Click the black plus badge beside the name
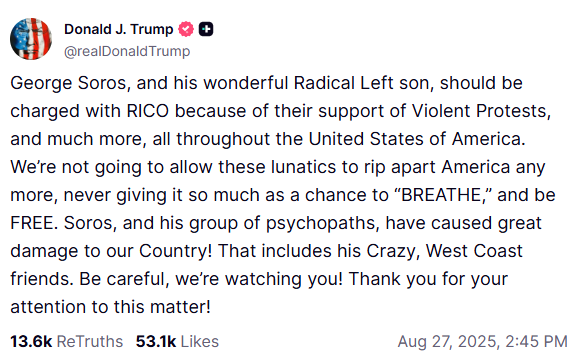This screenshot has height=363, width=582. pyautogui.click(x=206, y=29)
